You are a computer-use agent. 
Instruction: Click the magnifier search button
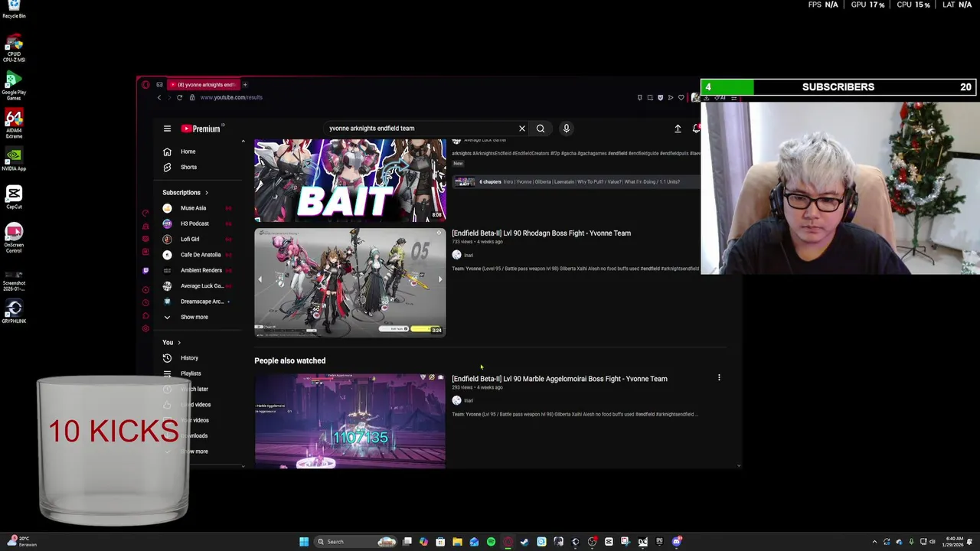(541, 129)
